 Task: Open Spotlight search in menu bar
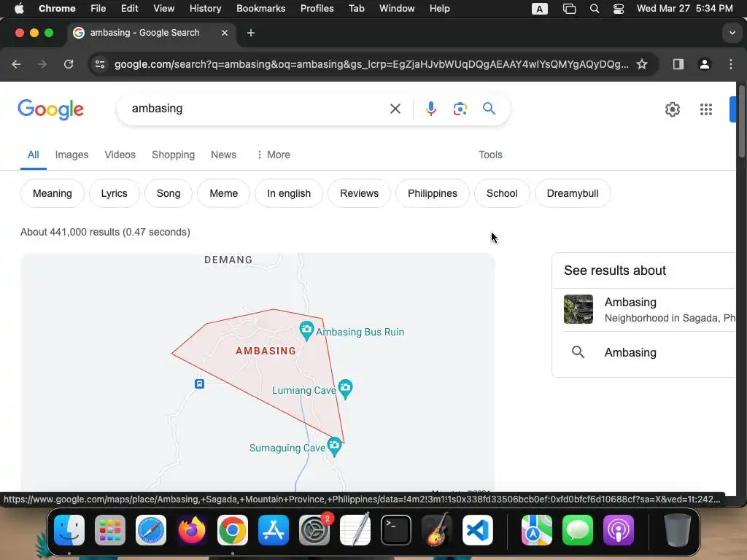[594, 9]
